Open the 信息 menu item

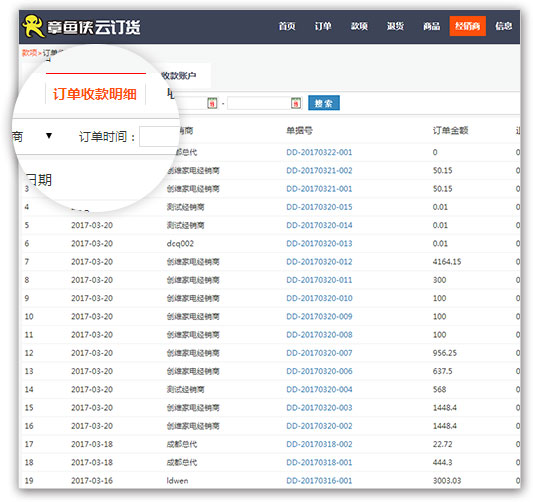(503, 26)
